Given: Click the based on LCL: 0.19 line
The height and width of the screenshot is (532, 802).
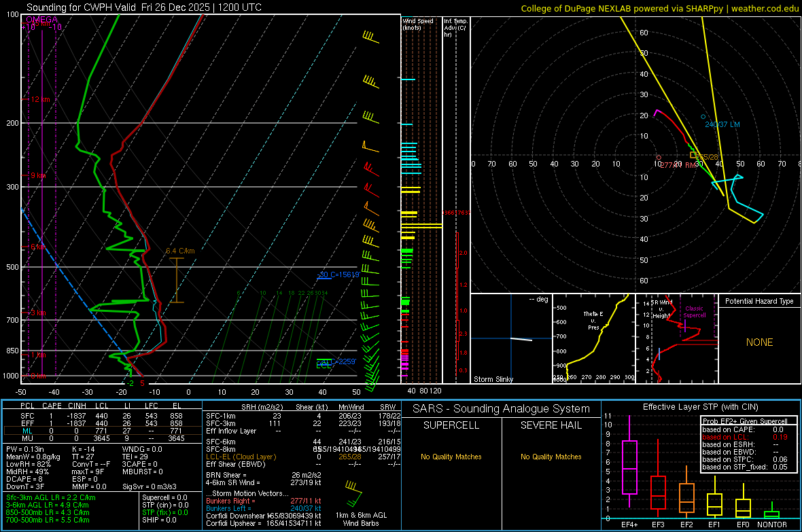Looking at the screenshot, I should [745, 437].
